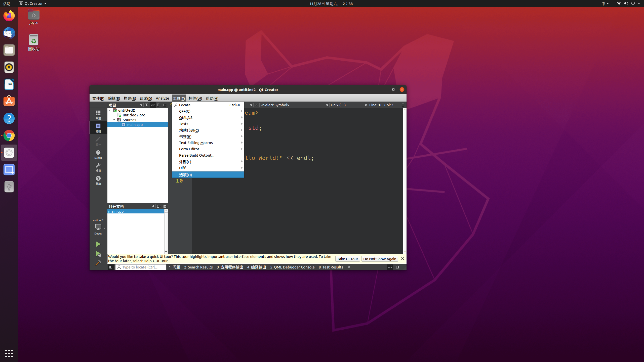
Task: Close the current editor document
Action: (x=256, y=105)
